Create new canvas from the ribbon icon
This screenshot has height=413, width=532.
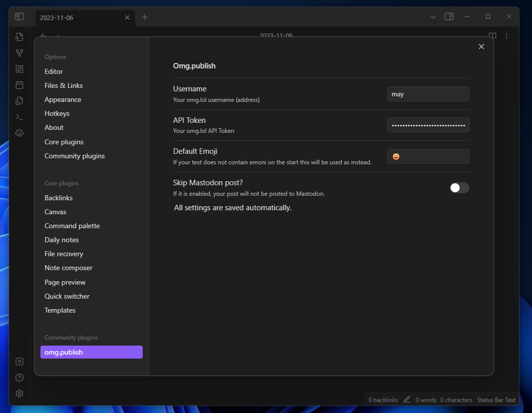click(x=19, y=69)
